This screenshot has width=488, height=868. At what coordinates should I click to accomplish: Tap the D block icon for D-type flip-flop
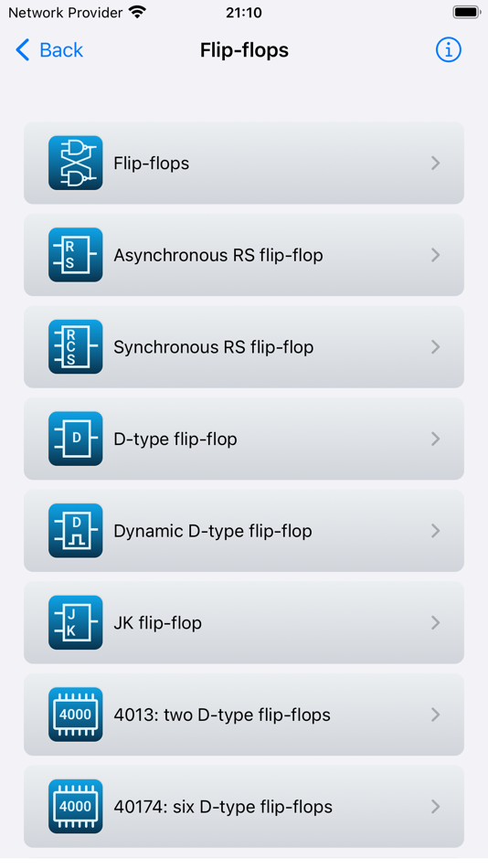[x=75, y=439]
